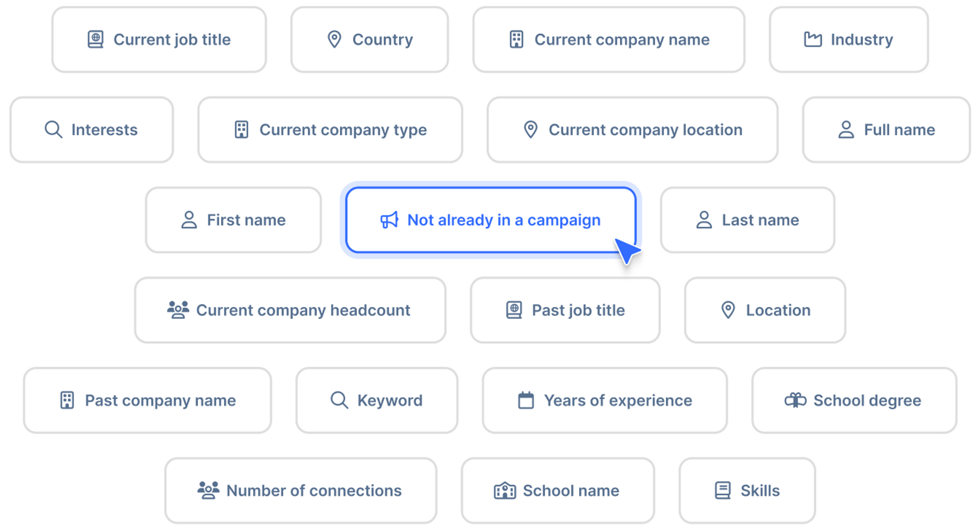Image resolution: width=980 pixels, height=530 pixels.
Task: Choose the Current company type filter
Action: [330, 130]
